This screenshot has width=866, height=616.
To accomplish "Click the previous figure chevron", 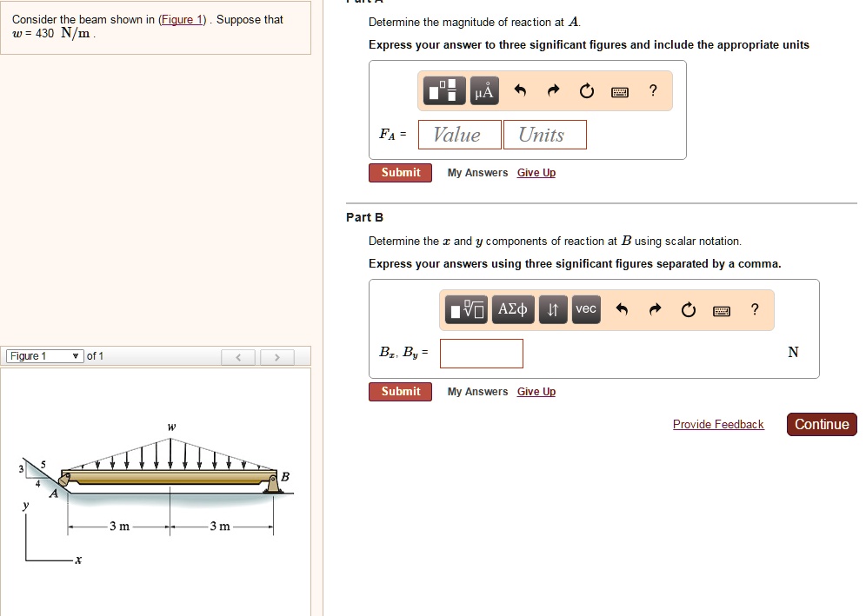I will click(238, 355).
